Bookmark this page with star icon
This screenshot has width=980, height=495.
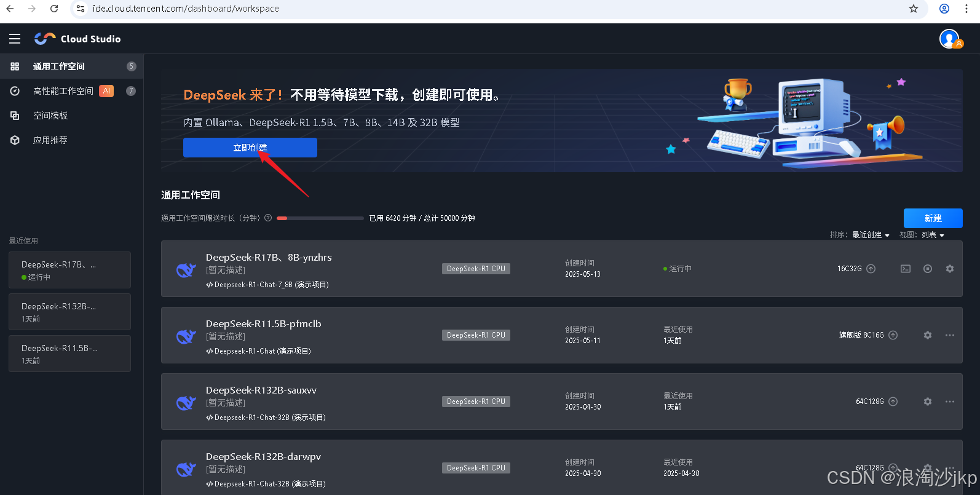tap(914, 9)
